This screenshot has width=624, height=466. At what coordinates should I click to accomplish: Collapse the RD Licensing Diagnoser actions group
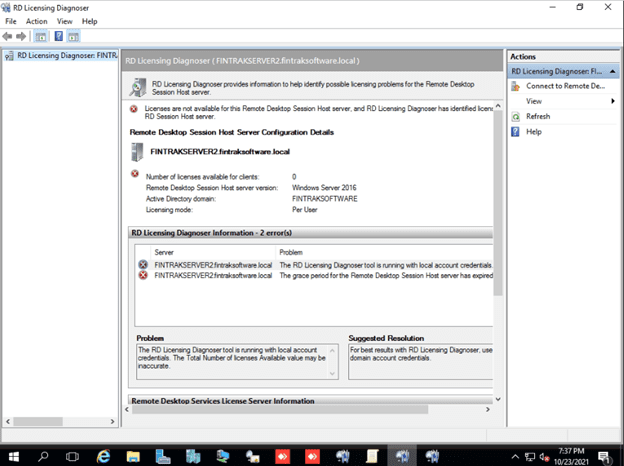point(613,72)
